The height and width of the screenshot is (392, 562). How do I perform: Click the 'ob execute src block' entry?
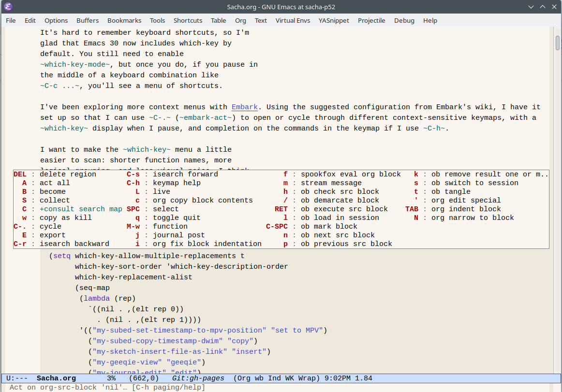344,209
